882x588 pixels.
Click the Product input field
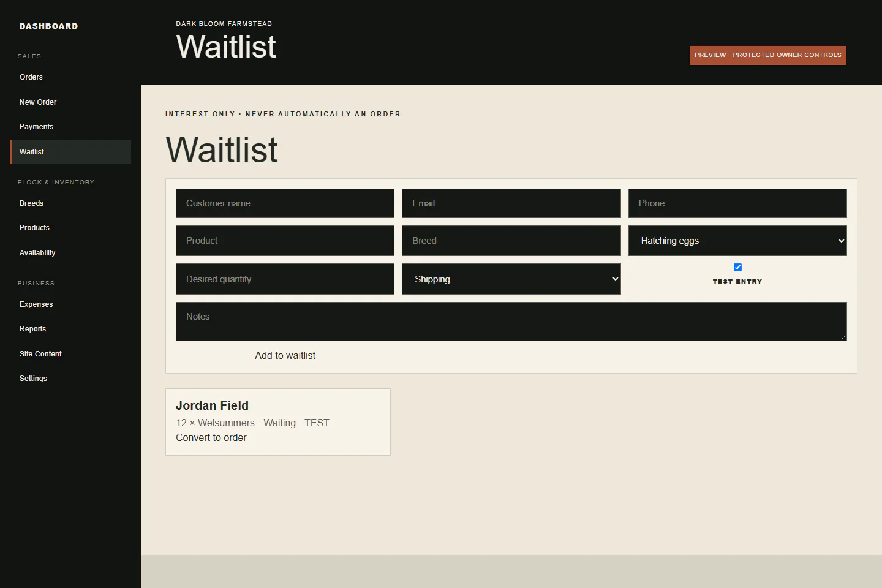[x=285, y=241]
